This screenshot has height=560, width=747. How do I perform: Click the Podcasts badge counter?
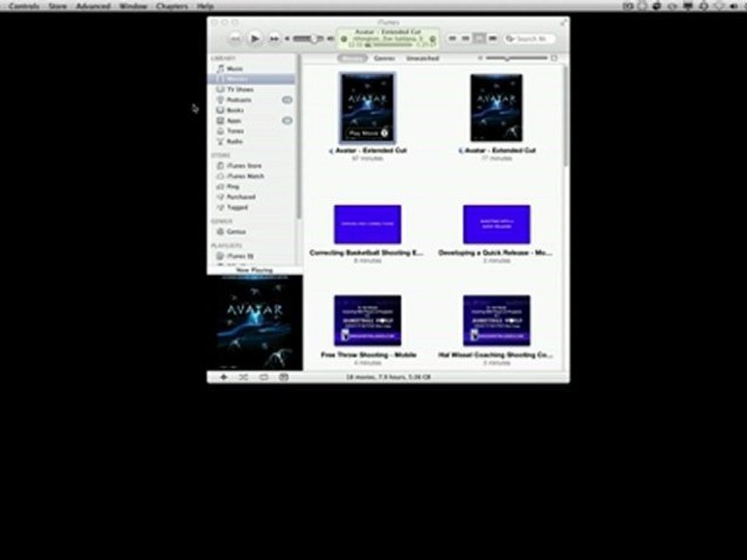click(287, 100)
